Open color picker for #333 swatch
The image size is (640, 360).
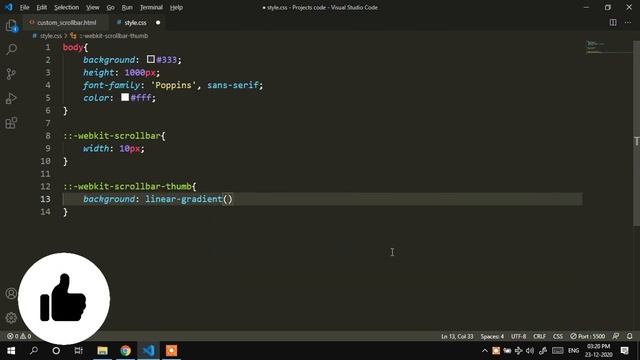tap(151, 59)
